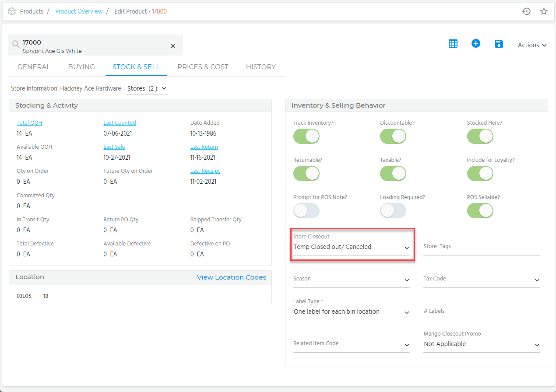
Task: Open the Total QOH link
Action: point(29,123)
